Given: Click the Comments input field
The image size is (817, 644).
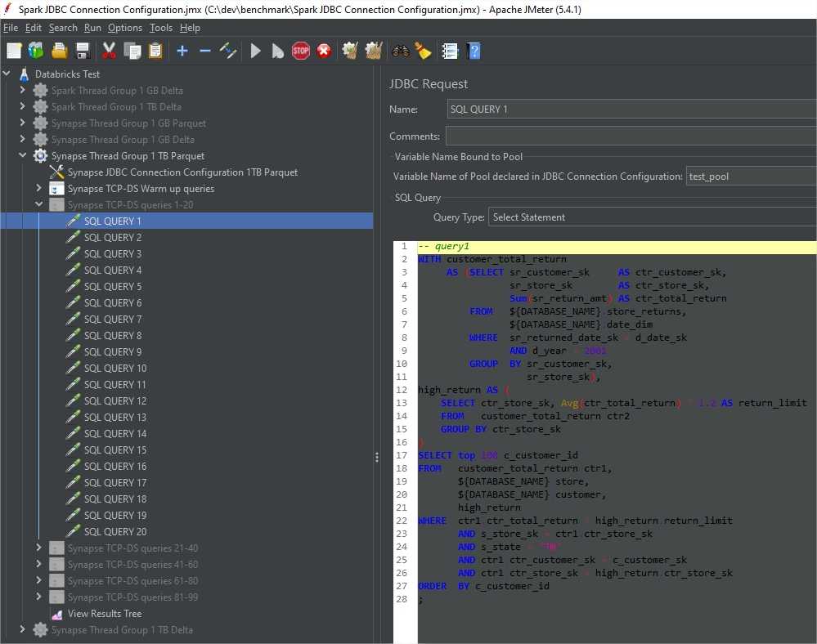Looking at the screenshot, I should (x=631, y=136).
